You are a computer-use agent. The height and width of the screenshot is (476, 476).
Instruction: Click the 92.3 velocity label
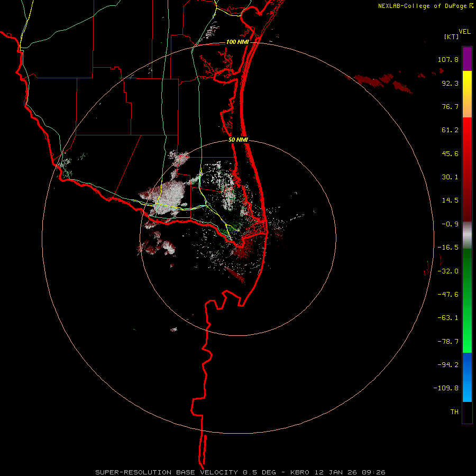[x=450, y=83]
